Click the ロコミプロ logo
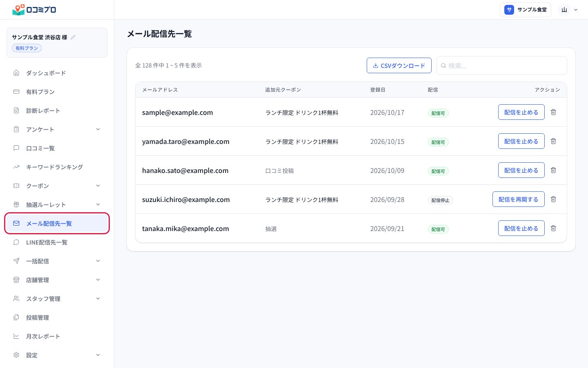This screenshot has height=368, width=588. 34,9
